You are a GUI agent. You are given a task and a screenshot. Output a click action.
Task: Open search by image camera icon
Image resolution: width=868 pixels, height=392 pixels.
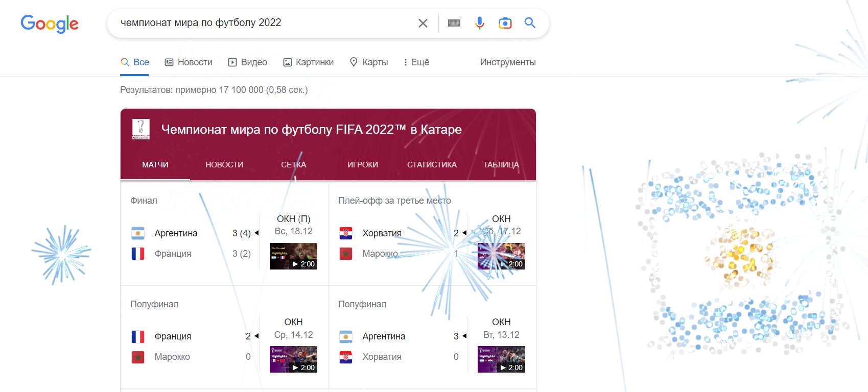tap(505, 23)
